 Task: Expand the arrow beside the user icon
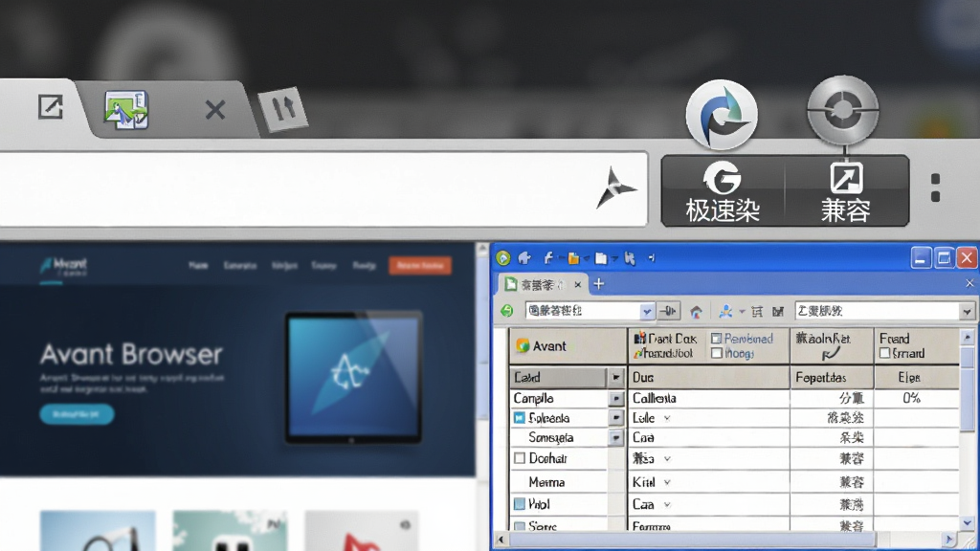click(x=742, y=311)
